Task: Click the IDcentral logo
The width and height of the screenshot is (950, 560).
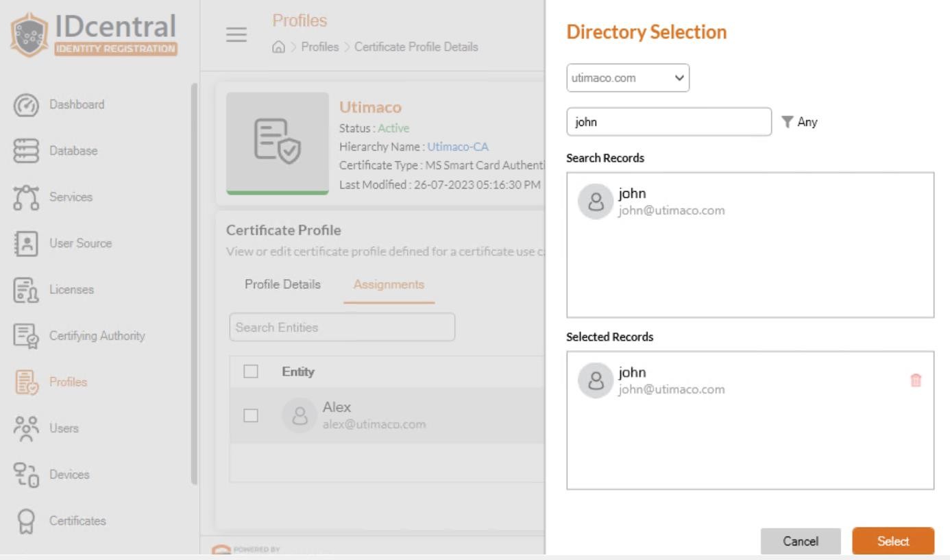Action: coord(93,34)
